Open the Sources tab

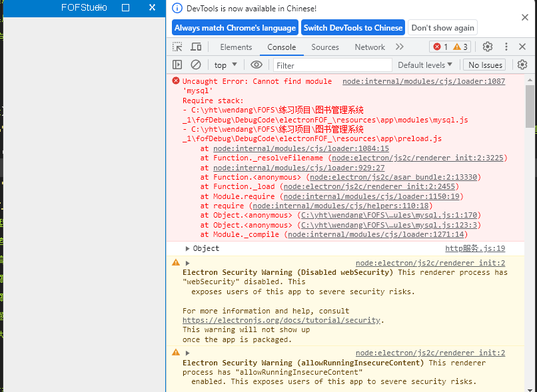(325, 47)
